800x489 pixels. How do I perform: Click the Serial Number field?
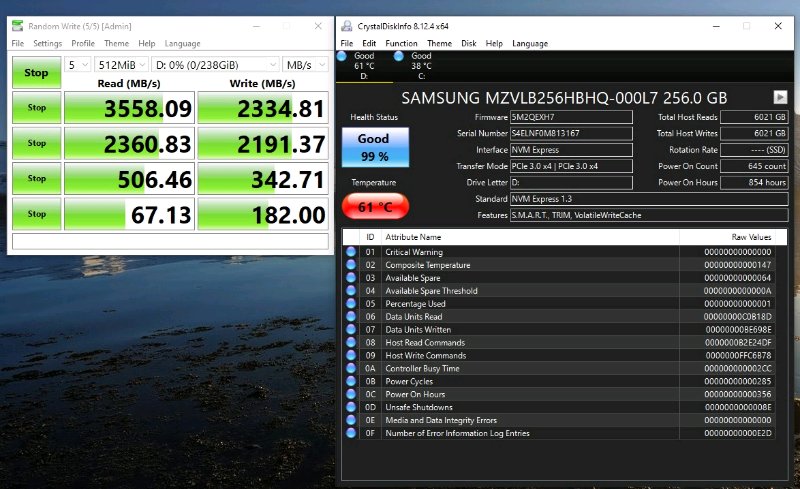(x=570, y=133)
